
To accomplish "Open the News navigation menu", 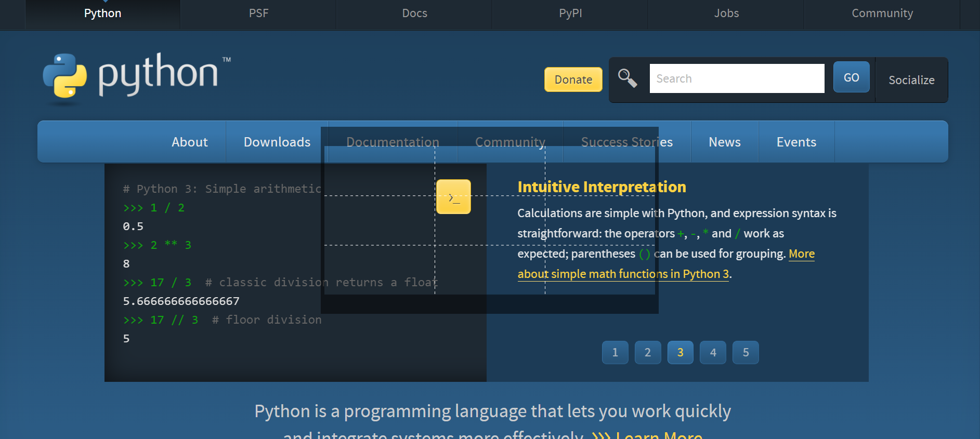I will click(725, 142).
